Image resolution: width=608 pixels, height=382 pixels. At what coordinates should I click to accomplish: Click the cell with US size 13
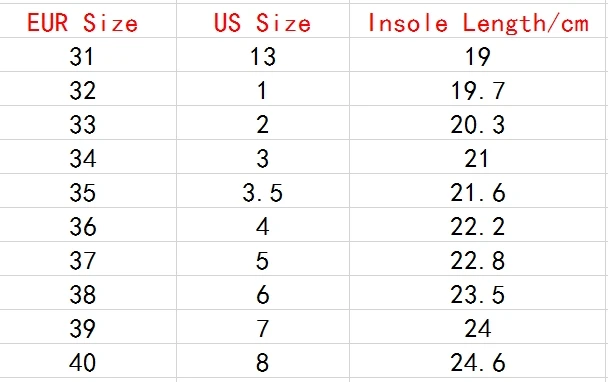point(263,55)
